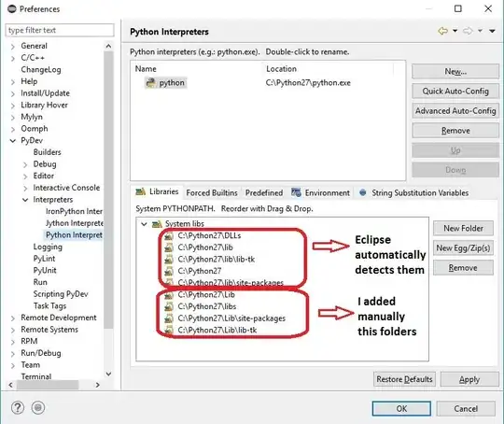Collapse the Interpreters tree node

point(25,200)
